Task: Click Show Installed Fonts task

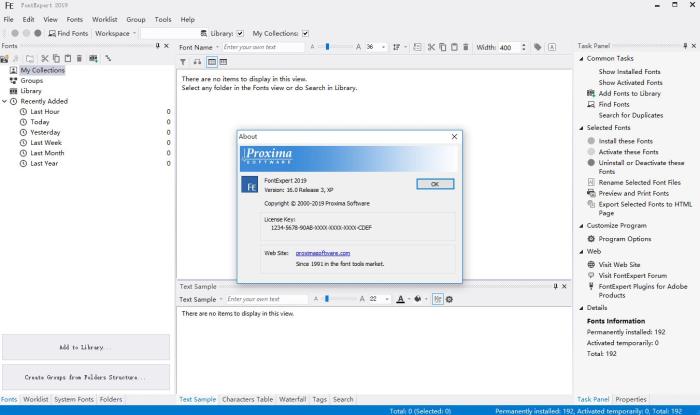Action: [x=629, y=72]
